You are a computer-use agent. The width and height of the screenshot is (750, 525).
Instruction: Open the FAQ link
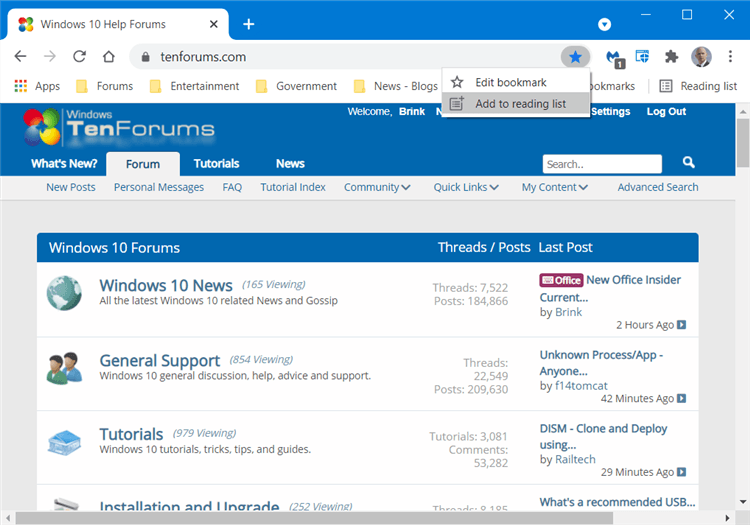click(232, 187)
